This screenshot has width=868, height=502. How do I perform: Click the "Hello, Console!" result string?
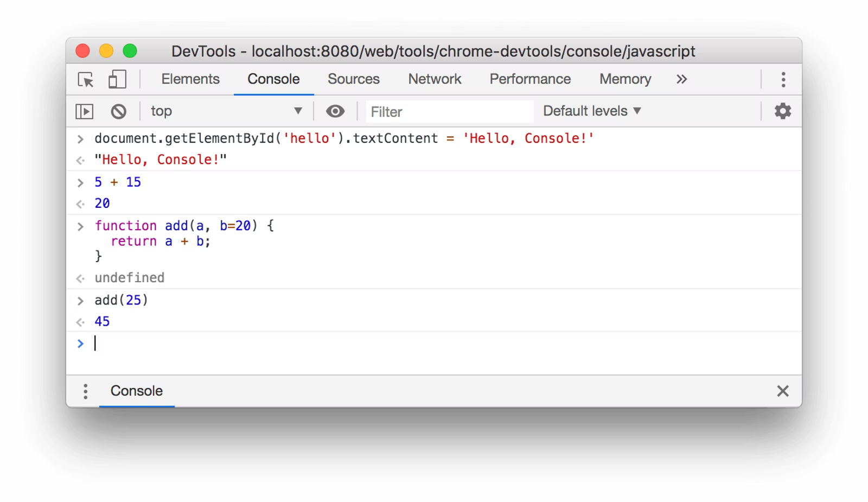[161, 160]
